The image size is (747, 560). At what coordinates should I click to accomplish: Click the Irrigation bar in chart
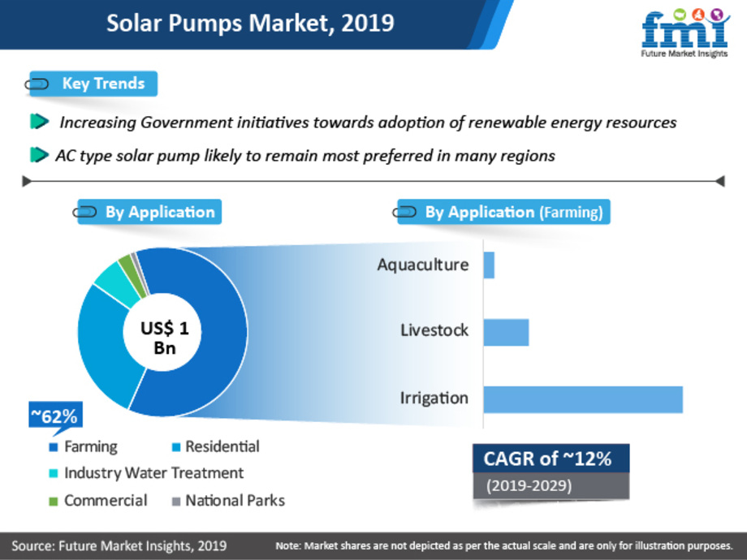tap(582, 399)
